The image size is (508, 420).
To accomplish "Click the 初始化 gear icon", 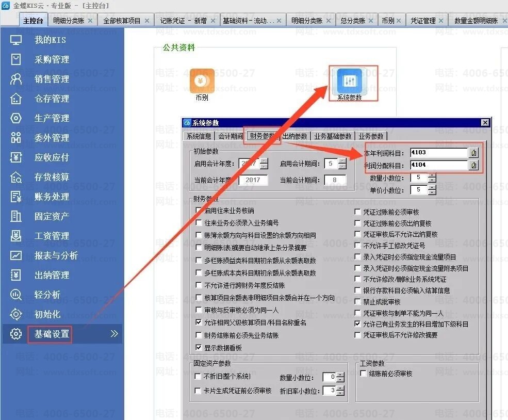I will [16, 314].
